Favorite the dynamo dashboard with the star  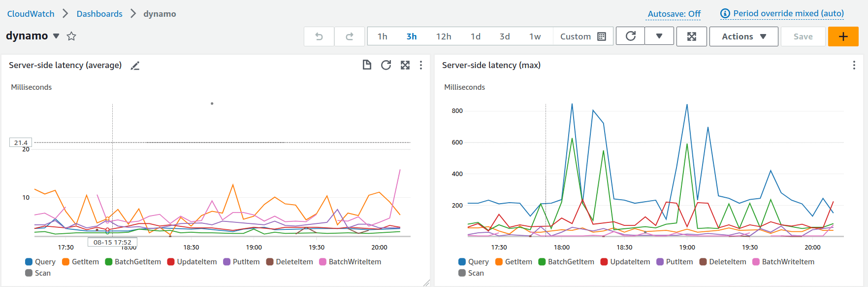click(x=71, y=36)
